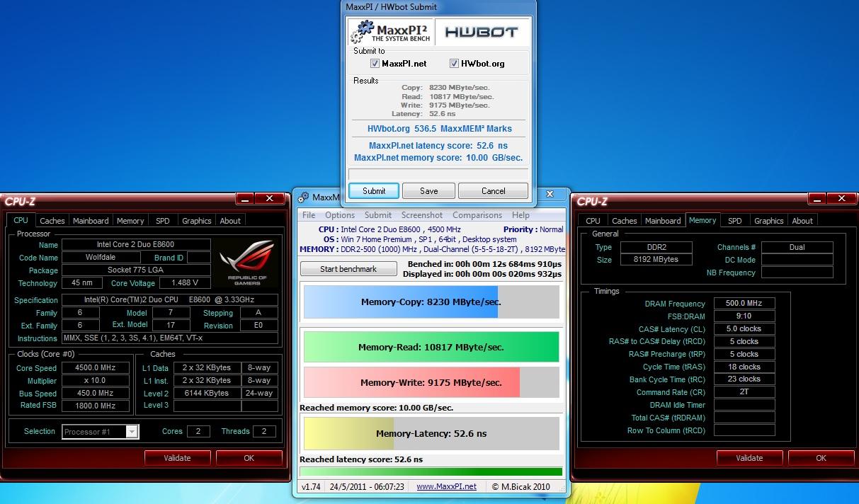
Task: Toggle the MaxxPI.net submit checkbox
Action: coord(375,64)
